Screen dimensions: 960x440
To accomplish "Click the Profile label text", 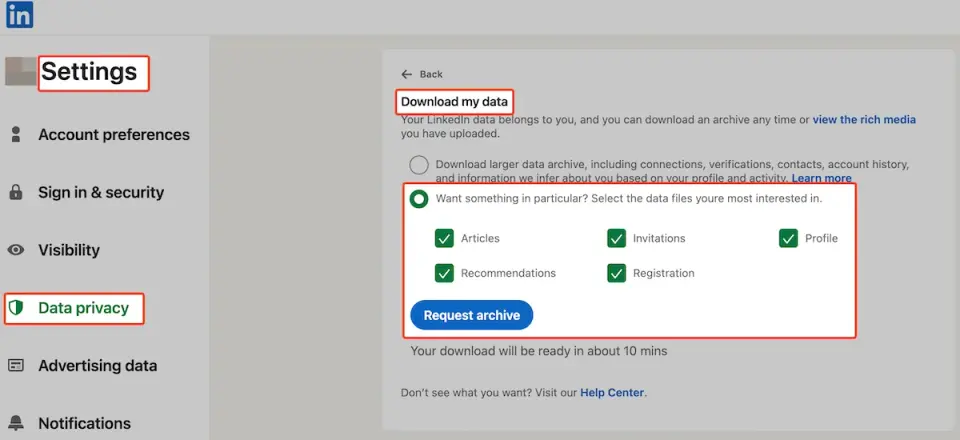I will (x=821, y=239).
